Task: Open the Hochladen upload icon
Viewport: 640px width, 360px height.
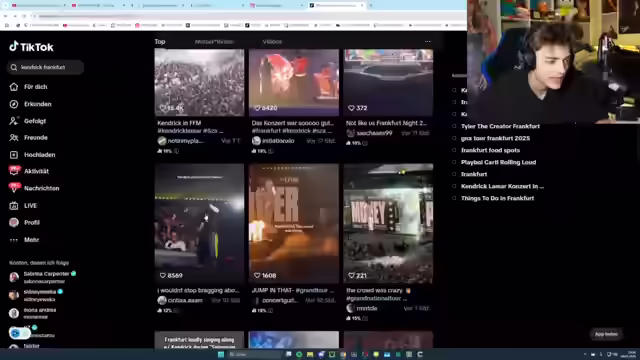Action: 14,155
